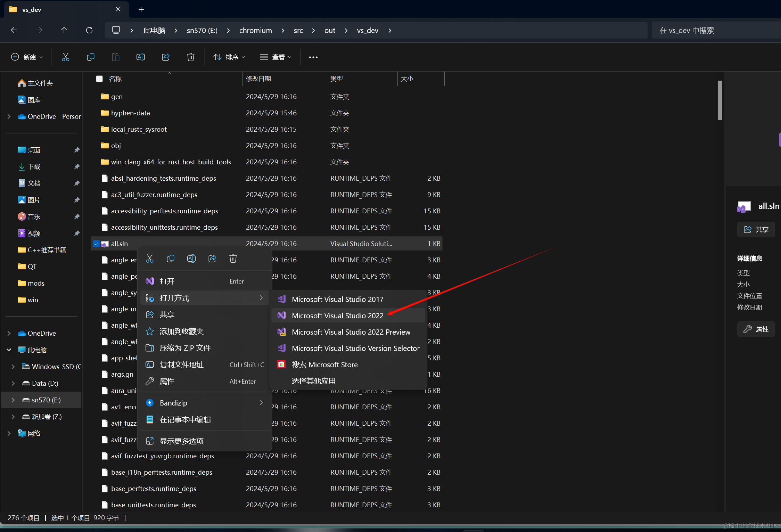Toggle the select-all checkbox in header
781x532 pixels.
point(99,79)
